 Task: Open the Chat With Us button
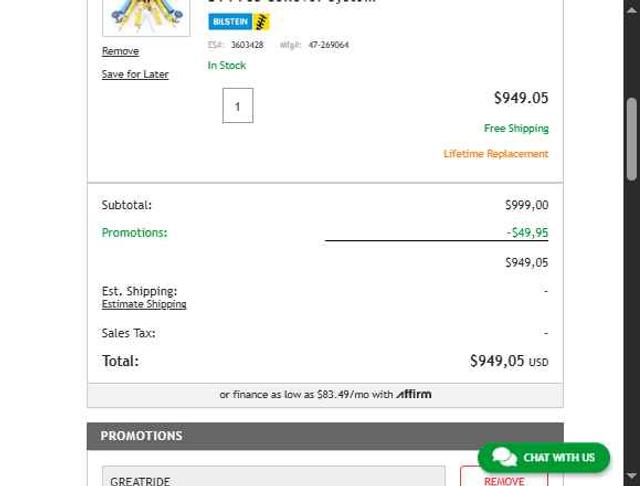[x=558, y=458]
